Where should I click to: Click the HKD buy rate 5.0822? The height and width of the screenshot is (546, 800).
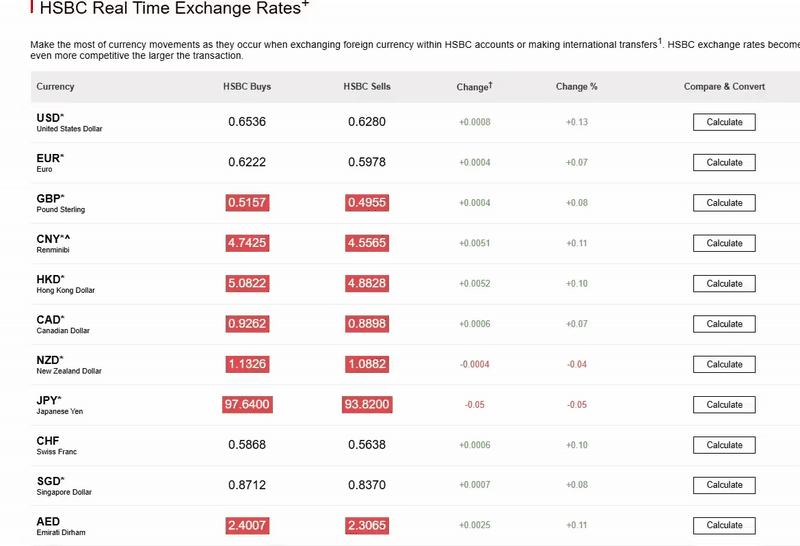(x=247, y=283)
